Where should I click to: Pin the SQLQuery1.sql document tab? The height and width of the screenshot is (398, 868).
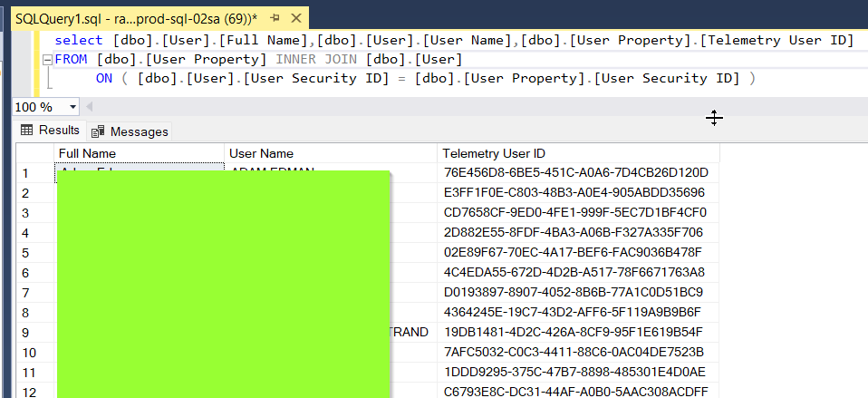click(x=275, y=17)
